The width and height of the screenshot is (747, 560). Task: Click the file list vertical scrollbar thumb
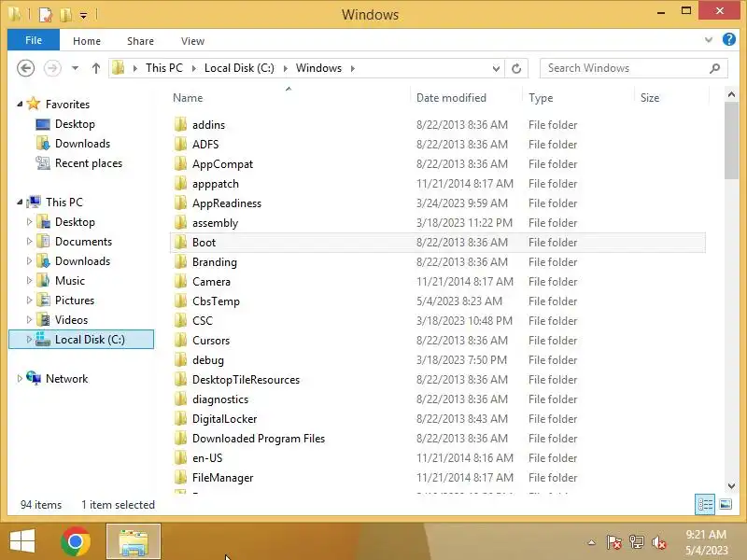tap(731, 141)
